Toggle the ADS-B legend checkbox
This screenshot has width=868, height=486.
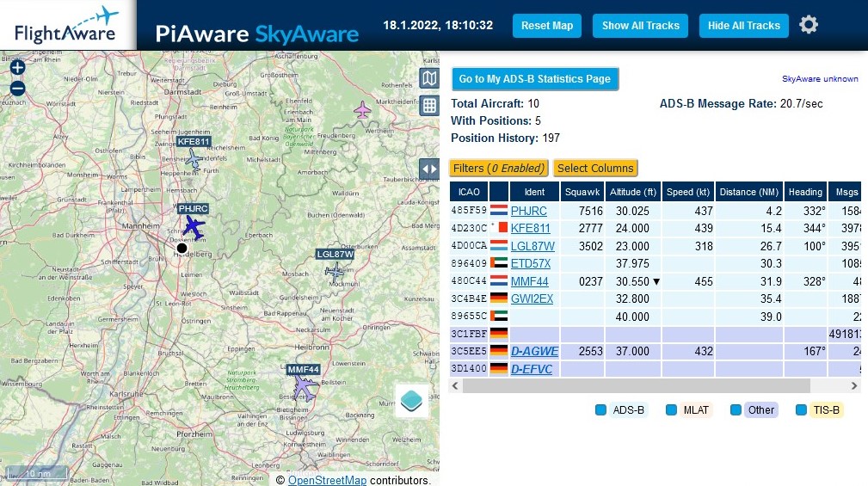click(x=601, y=410)
